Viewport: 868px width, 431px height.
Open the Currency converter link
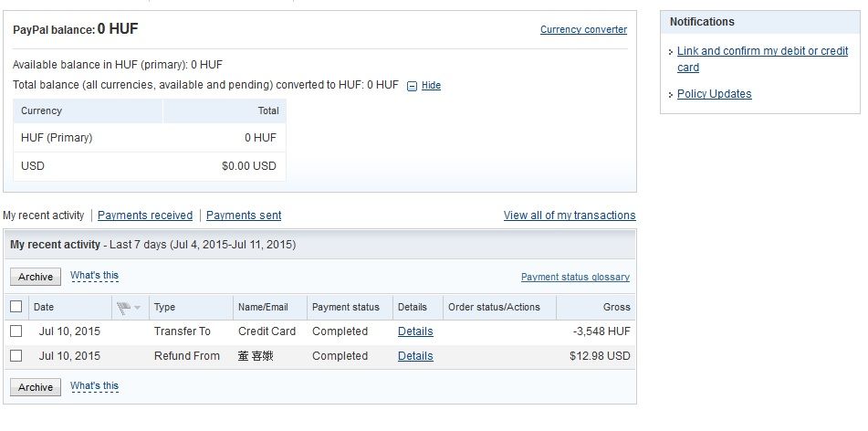[x=583, y=30]
